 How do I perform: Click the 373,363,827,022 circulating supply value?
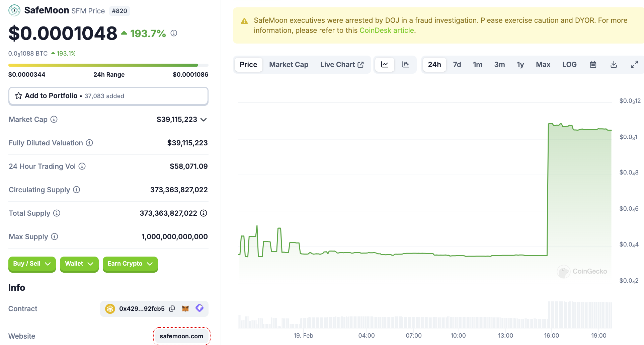point(179,190)
